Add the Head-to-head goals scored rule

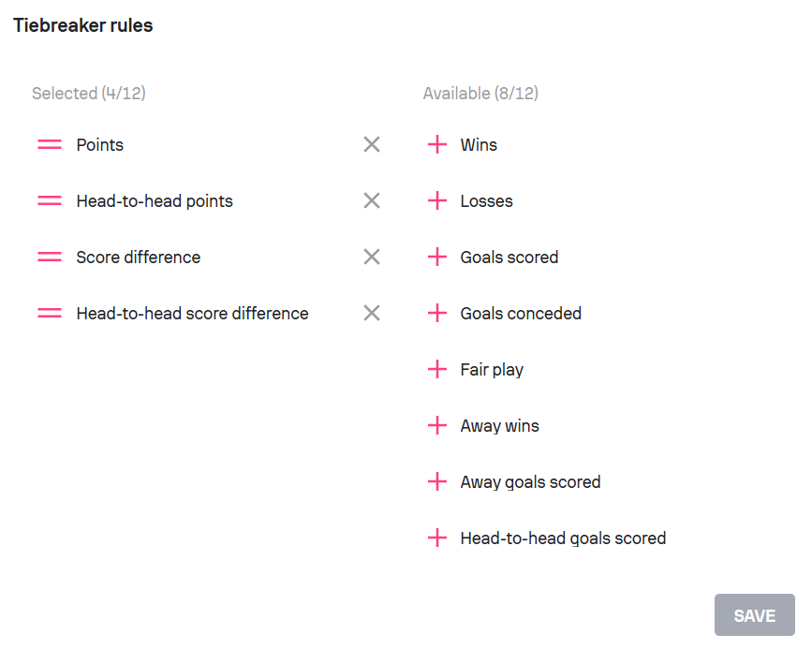437,538
